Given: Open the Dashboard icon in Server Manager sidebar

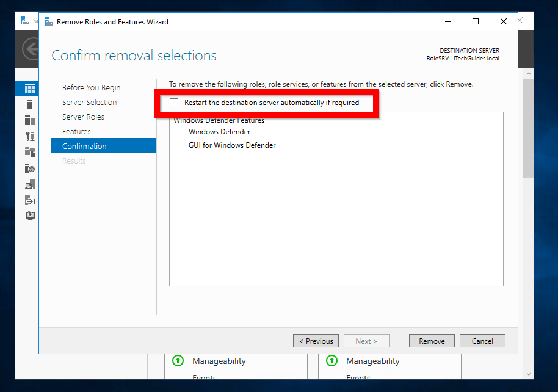Looking at the screenshot, I should click(29, 89).
